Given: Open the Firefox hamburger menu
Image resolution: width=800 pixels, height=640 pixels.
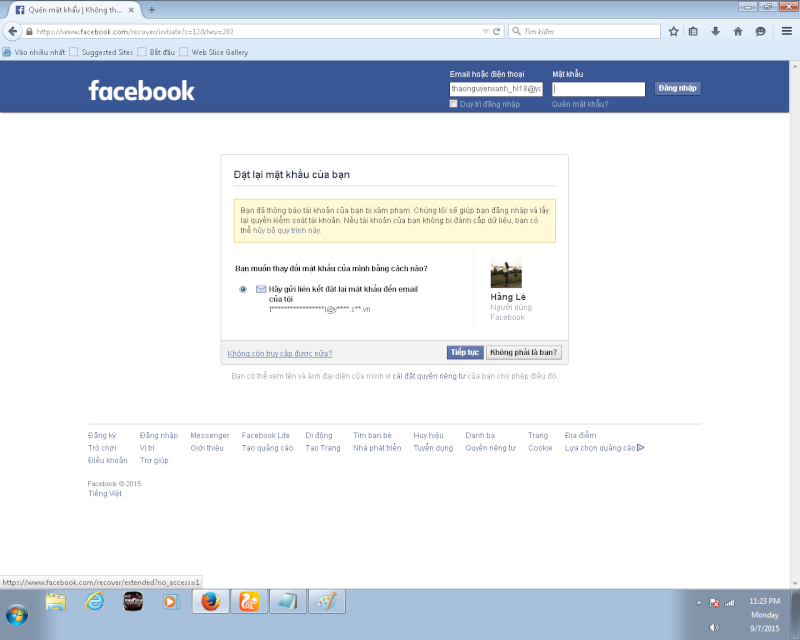Looking at the screenshot, I should pos(787,31).
